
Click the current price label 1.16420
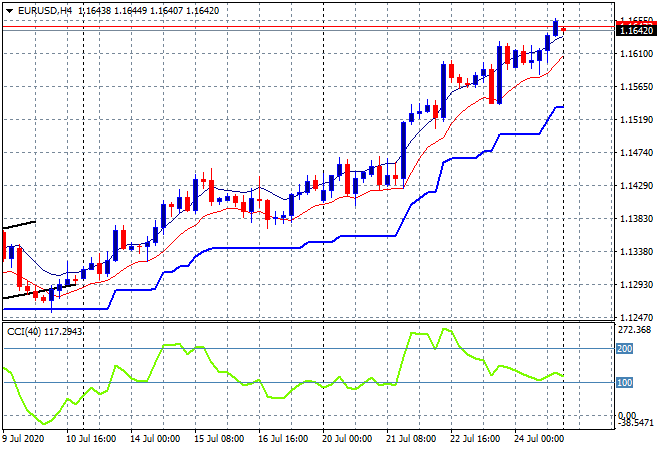click(x=636, y=31)
